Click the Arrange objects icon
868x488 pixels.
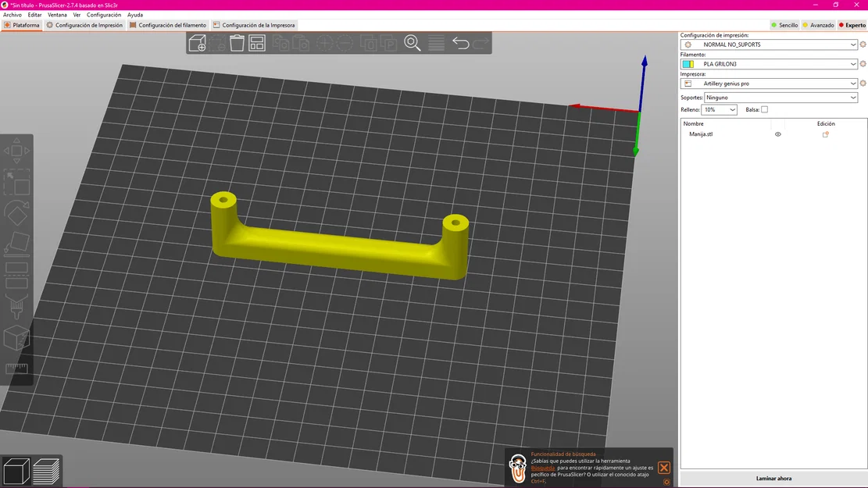(x=257, y=43)
